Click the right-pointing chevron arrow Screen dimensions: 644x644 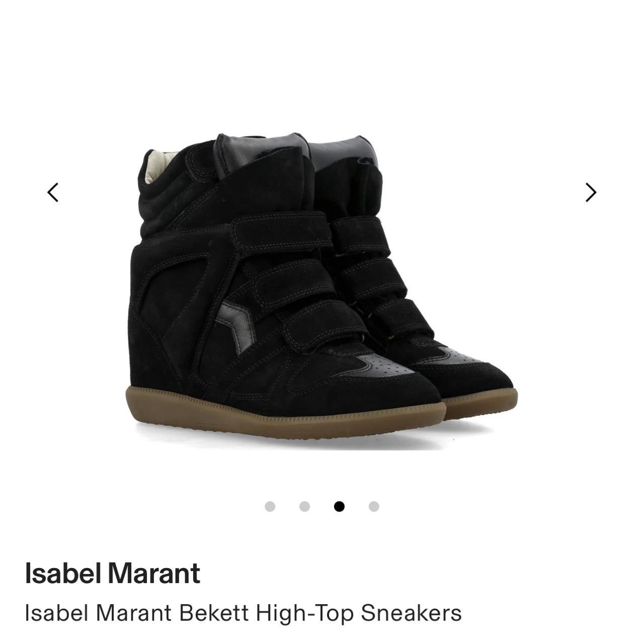591,192
